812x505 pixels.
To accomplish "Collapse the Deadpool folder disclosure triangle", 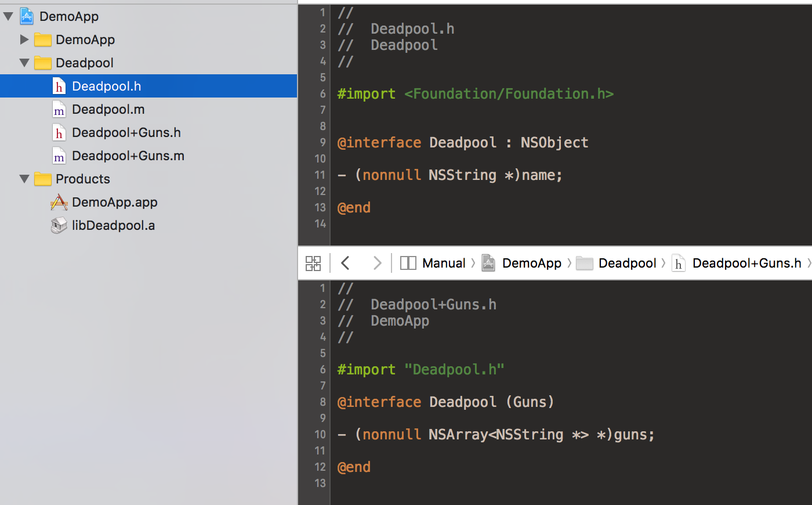I will coord(23,63).
